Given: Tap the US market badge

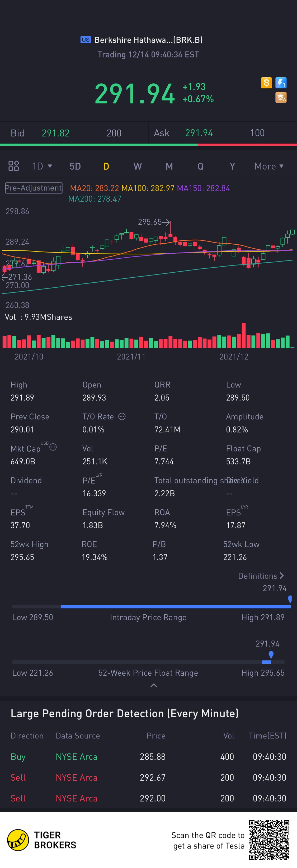Looking at the screenshot, I should pos(86,40).
